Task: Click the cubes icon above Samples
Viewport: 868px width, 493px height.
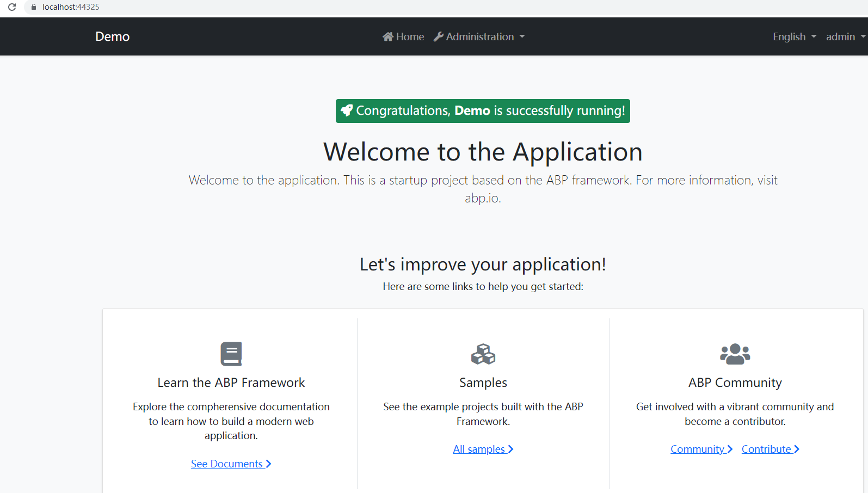Action: pyautogui.click(x=483, y=354)
